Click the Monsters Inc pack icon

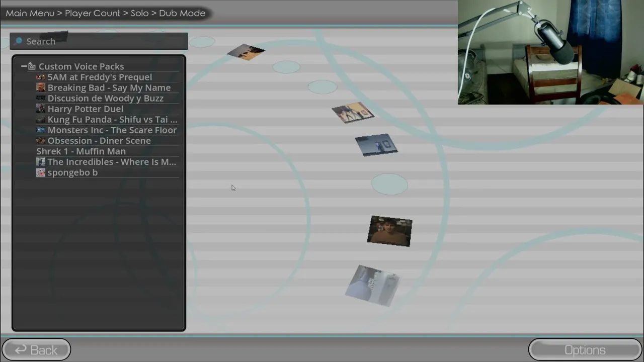(x=41, y=130)
